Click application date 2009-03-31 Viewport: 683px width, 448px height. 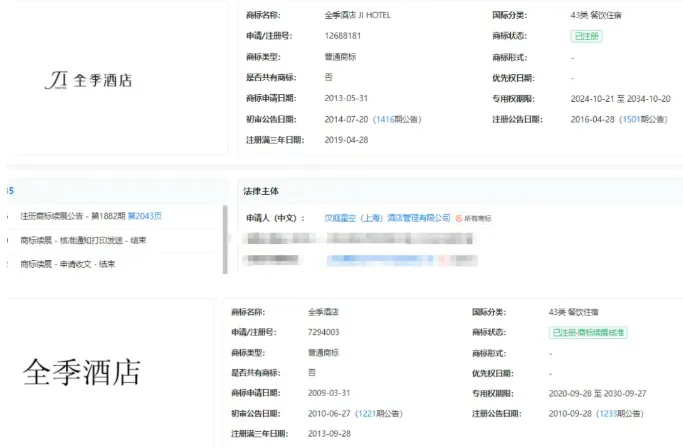[x=329, y=393]
